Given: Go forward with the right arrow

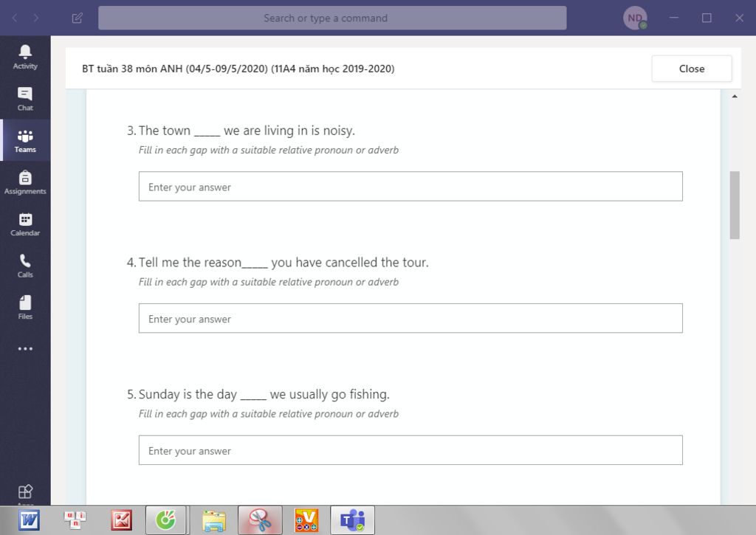Looking at the screenshot, I should coord(36,18).
